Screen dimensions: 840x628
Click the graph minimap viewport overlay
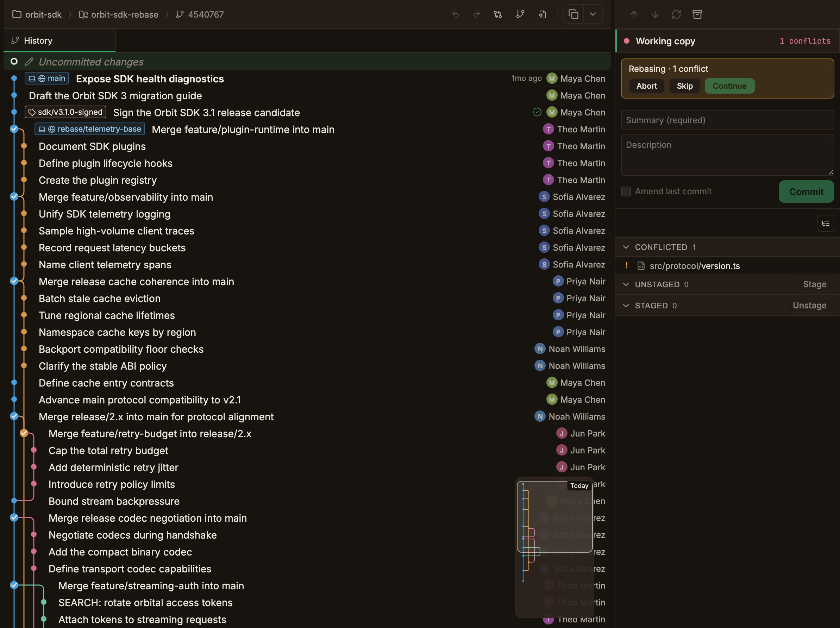554,516
